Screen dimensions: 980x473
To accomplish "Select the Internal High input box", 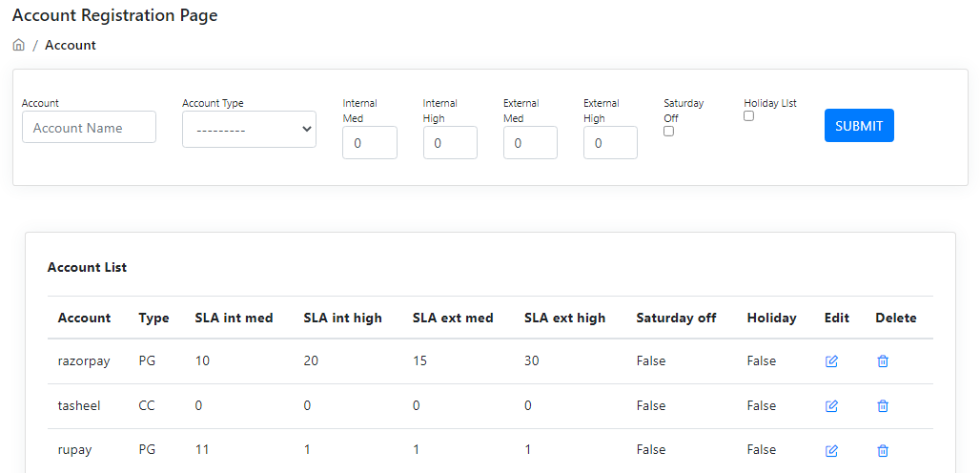I will 450,143.
